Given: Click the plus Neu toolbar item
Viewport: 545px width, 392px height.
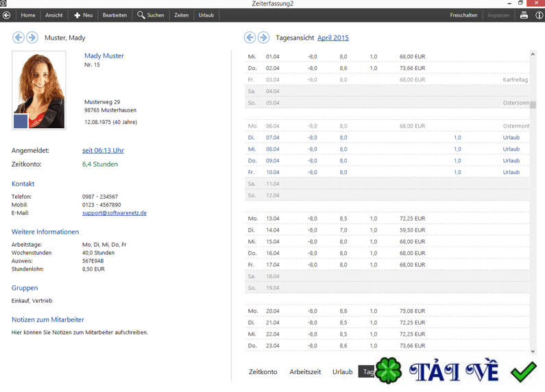Looking at the screenshot, I should (x=84, y=15).
